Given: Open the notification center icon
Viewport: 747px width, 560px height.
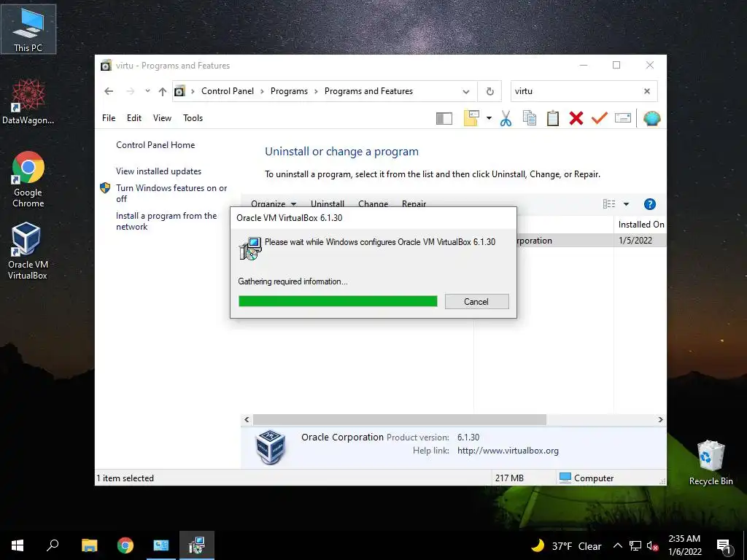Looking at the screenshot, I should [x=724, y=546].
